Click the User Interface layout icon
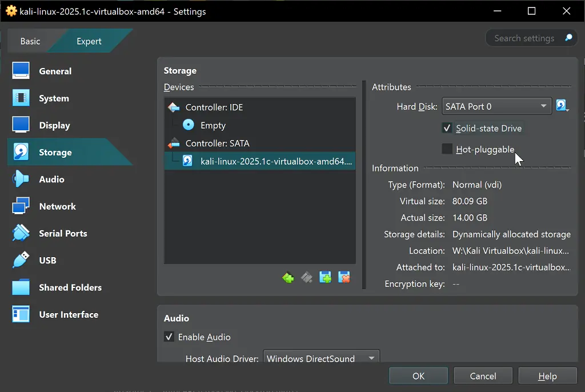Screen dimensions: 585x392 (x=21, y=314)
